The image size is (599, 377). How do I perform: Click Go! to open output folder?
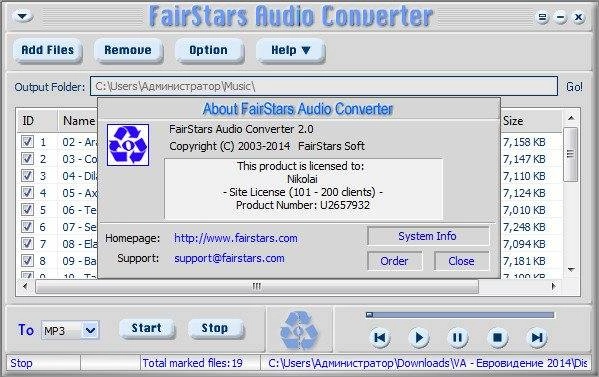(x=574, y=87)
